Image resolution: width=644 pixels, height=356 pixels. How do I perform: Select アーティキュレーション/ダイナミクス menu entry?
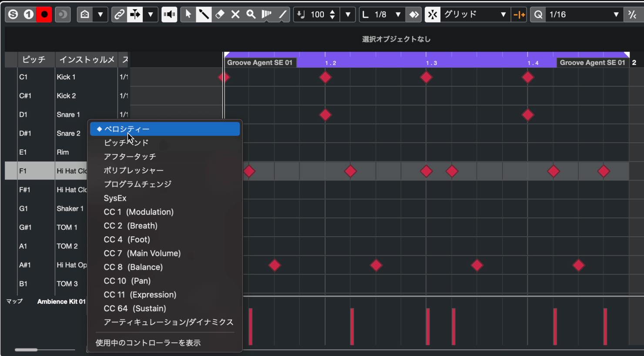coord(165,322)
